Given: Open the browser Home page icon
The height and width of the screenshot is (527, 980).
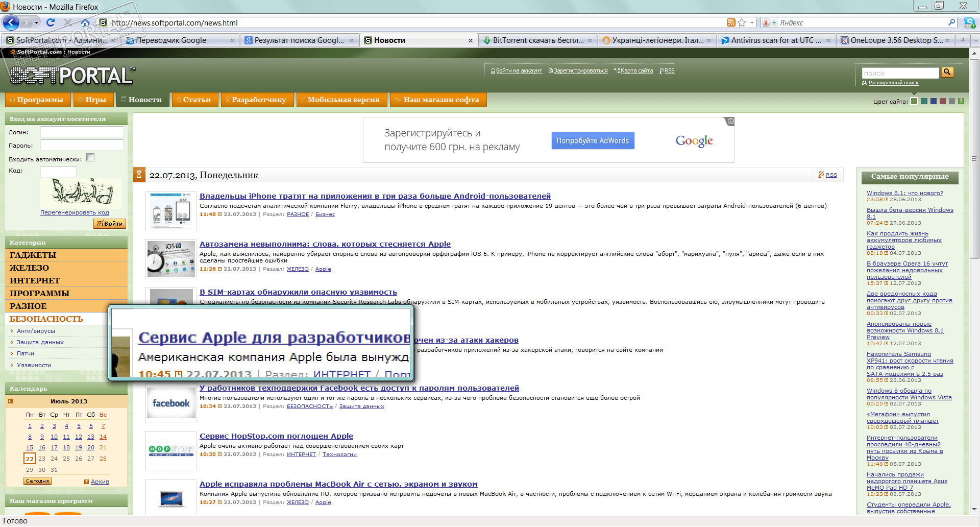Looking at the screenshot, I should pos(85,22).
